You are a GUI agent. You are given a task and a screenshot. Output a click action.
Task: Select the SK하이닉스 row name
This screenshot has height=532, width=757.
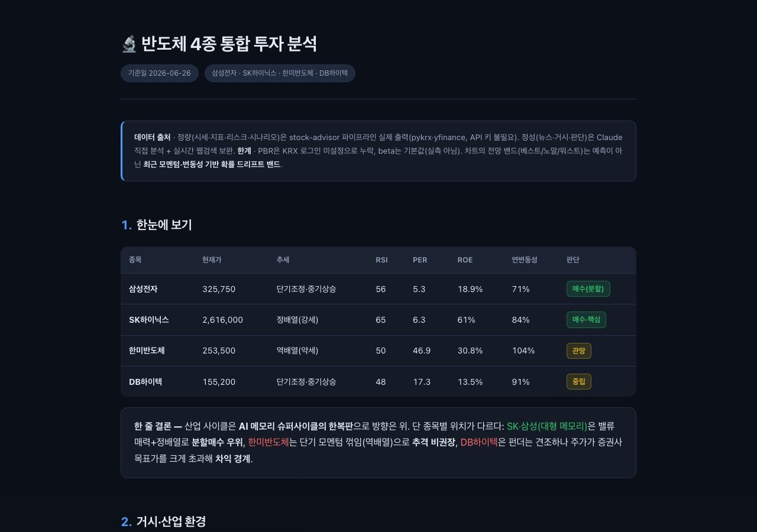point(149,320)
